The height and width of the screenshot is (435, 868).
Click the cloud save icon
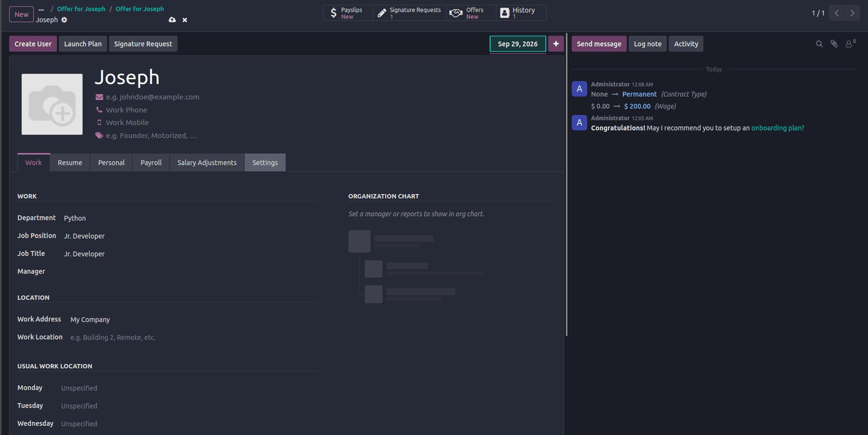pos(172,20)
